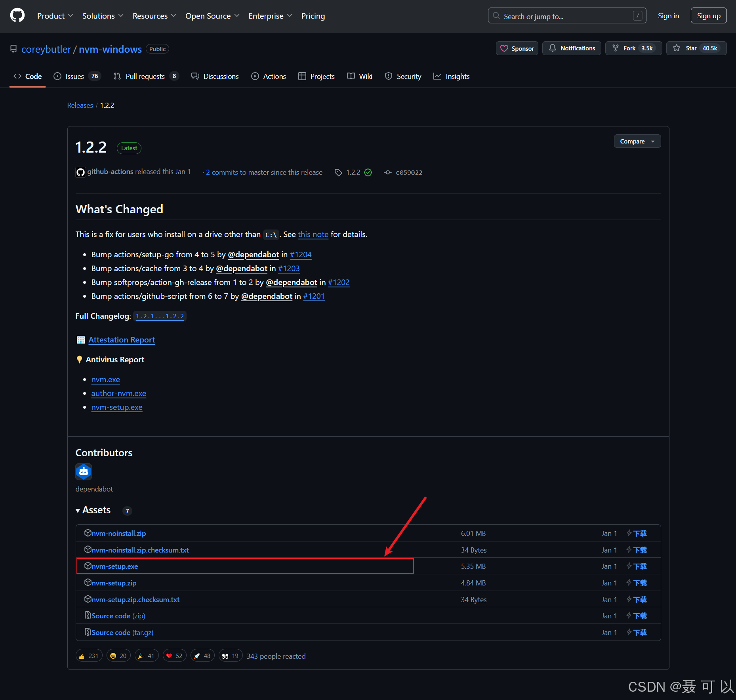Screen dimensions: 736x700
Task: Expand the Open Source menu
Action: (212, 16)
